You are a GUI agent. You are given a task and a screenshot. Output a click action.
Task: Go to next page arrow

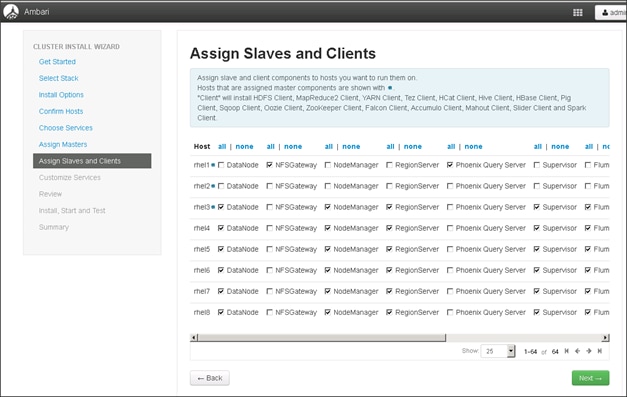click(589, 351)
